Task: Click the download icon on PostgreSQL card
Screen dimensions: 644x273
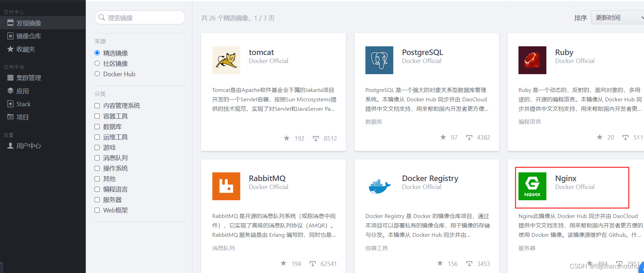Action: point(469,138)
